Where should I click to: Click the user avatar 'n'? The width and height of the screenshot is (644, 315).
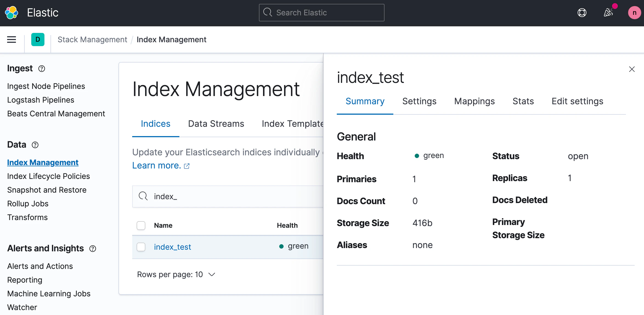tap(634, 13)
